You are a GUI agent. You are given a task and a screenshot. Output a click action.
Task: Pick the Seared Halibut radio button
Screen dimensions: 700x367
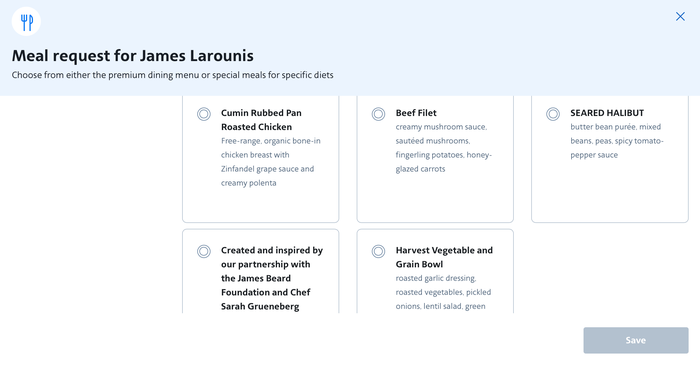pyautogui.click(x=553, y=114)
